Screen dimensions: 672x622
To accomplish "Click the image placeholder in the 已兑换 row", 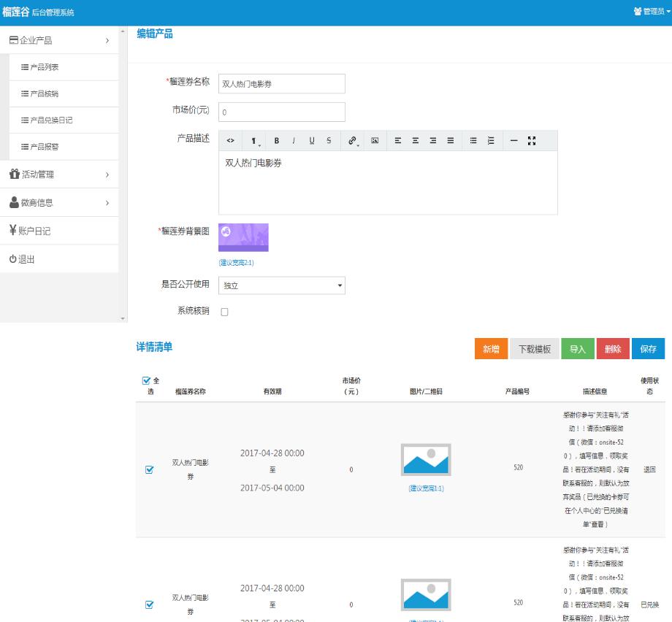I will (x=426, y=594).
